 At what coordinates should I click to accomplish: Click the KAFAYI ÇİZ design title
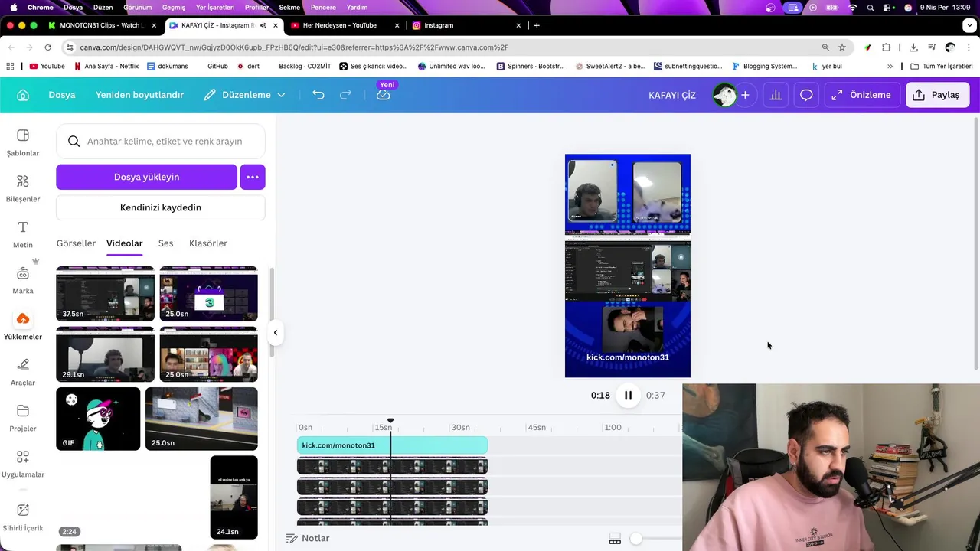[672, 95]
